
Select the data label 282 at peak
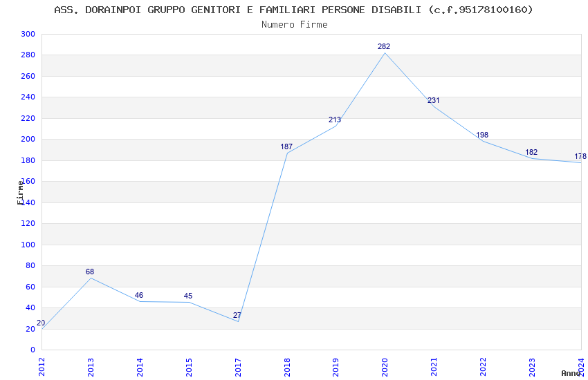pyautogui.click(x=384, y=46)
